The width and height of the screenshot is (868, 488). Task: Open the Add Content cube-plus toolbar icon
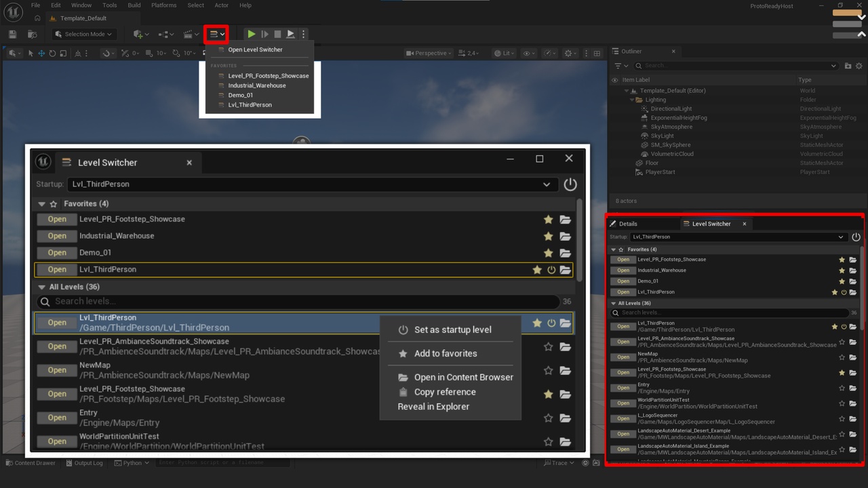coord(140,34)
